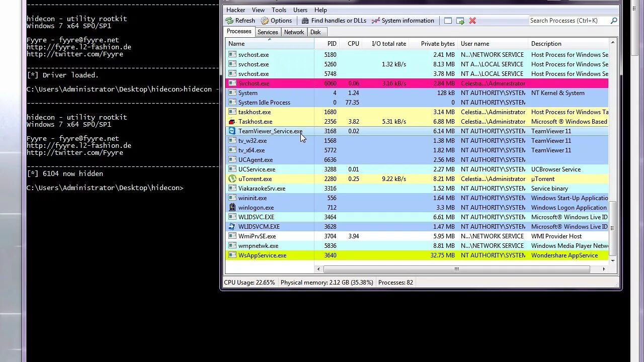Click Physical memory status entry
Screen dimensions: 644x362
pos(327,283)
